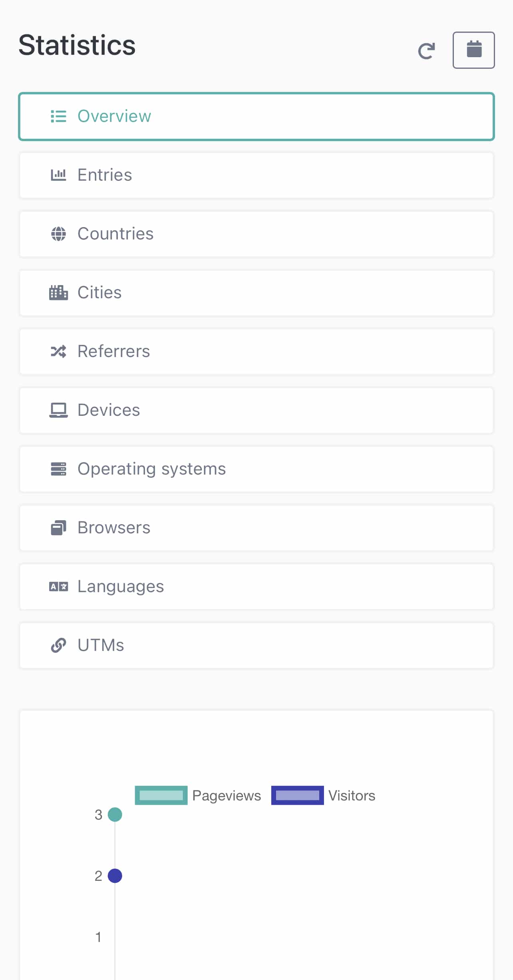Open the calendar date picker

pyautogui.click(x=473, y=50)
